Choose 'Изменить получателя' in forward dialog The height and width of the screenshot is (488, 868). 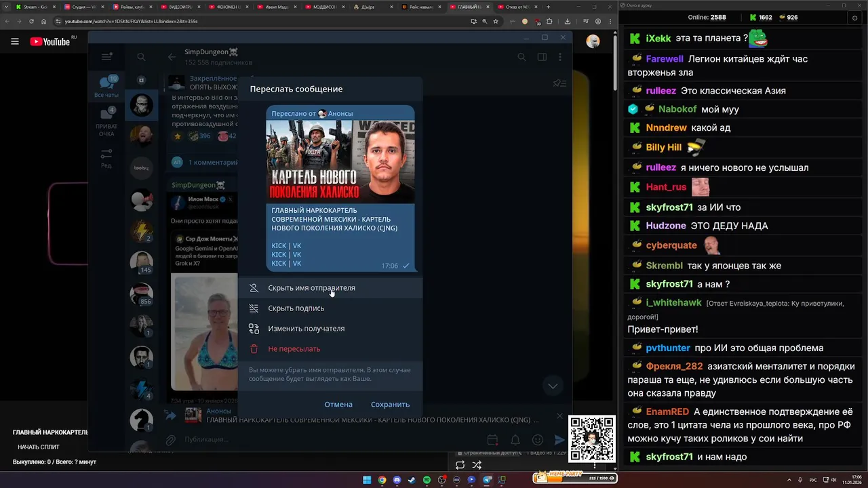tap(330, 329)
